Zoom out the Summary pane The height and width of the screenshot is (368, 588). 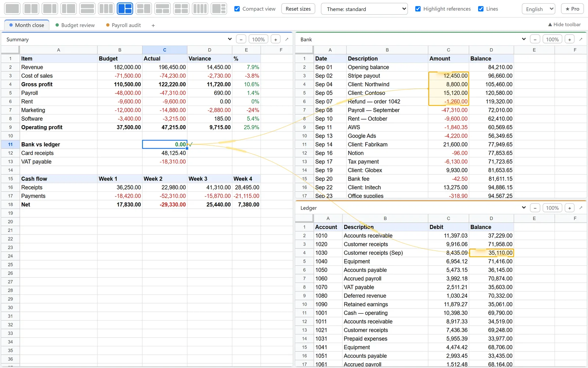[241, 39]
